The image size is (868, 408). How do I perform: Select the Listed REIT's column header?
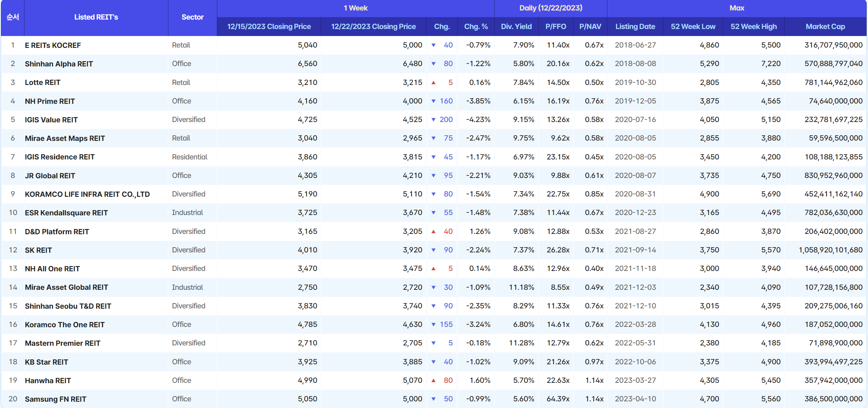pos(96,17)
